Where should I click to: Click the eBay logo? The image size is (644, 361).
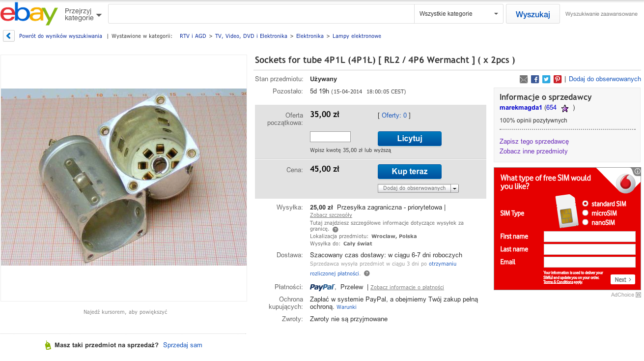[x=29, y=14]
